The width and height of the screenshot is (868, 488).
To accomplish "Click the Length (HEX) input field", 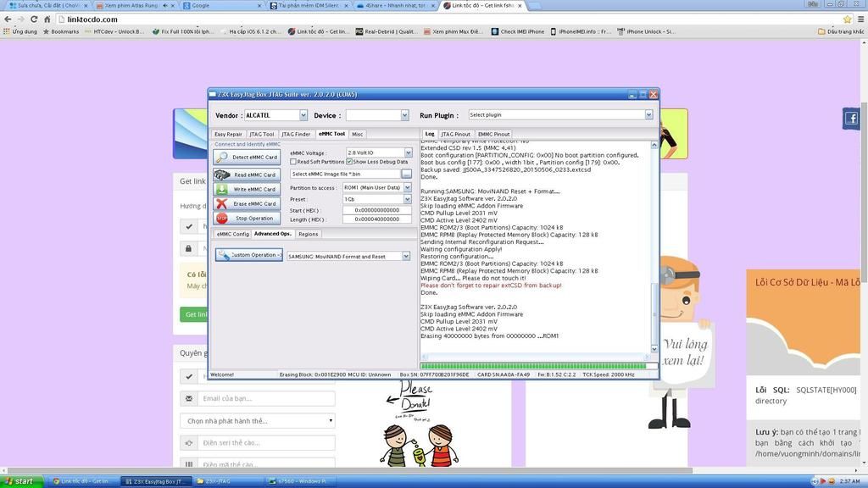I will (x=377, y=219).
